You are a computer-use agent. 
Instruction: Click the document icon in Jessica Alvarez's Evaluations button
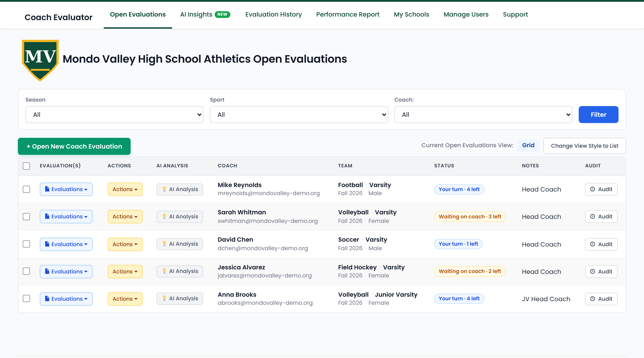coord(47,271)
